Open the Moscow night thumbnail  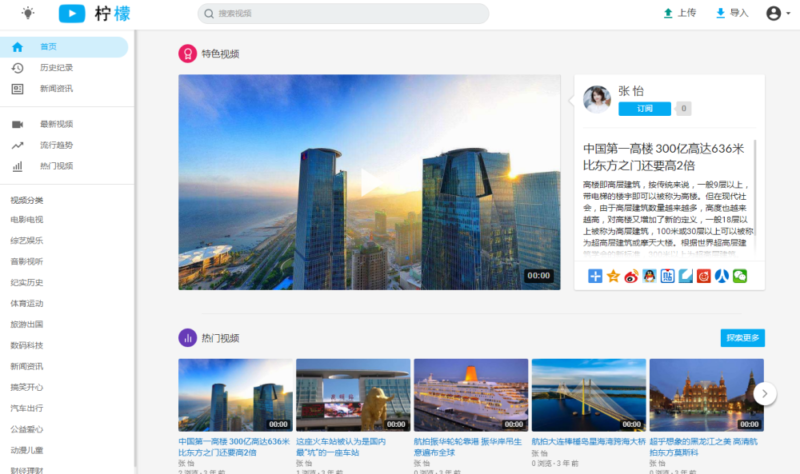[707, 395]
